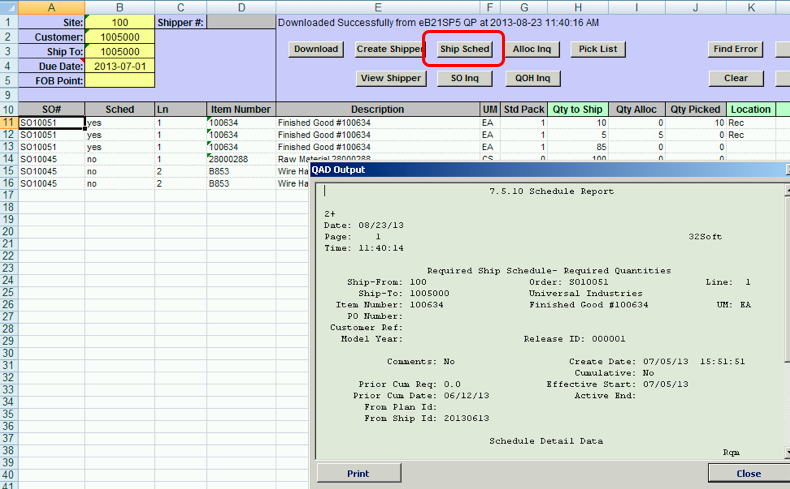The height and width of the screenshot is (489, 790).
Task: Select the Site value cell 100
Action: coord(120,23)
